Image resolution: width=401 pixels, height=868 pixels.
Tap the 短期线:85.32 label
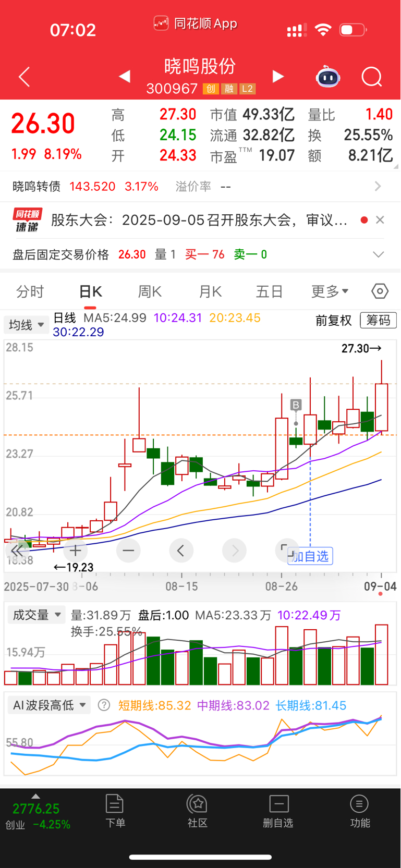coord(155,705)
